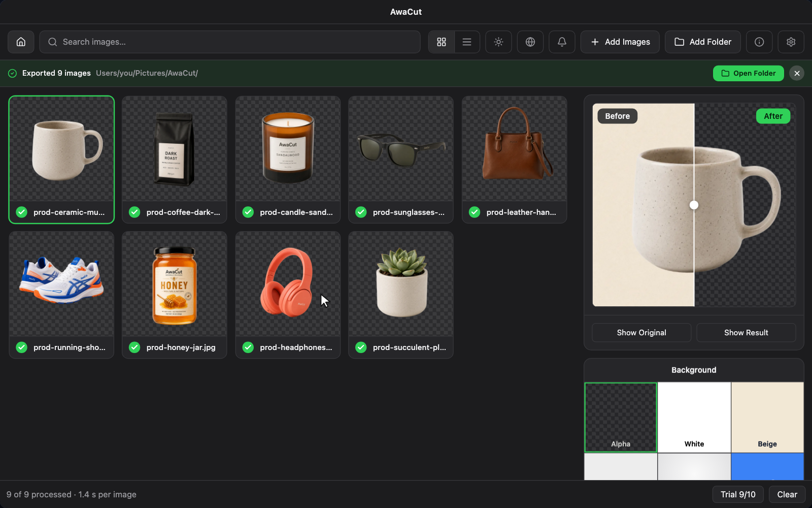Choose White background swatch

pos(694,417)
